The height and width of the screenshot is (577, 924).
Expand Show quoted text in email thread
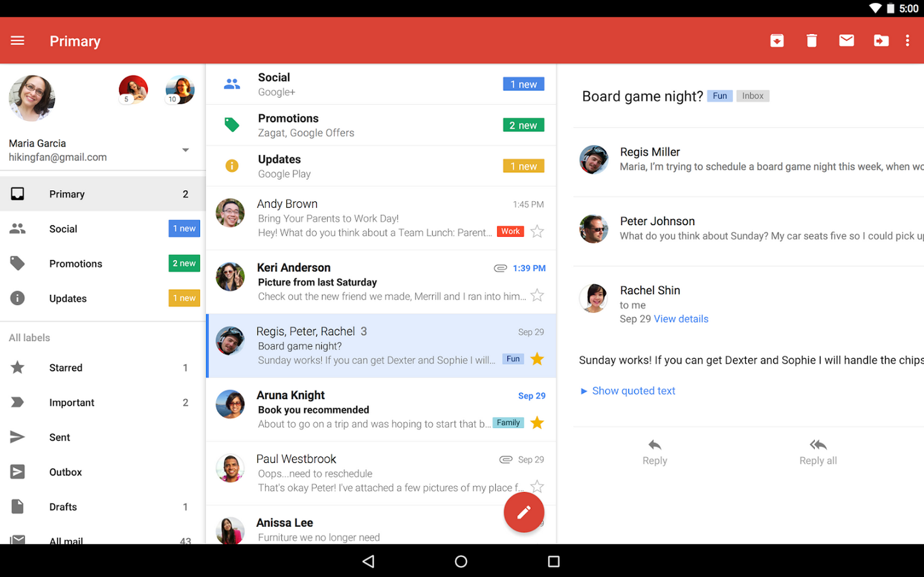tap(627, 390)
